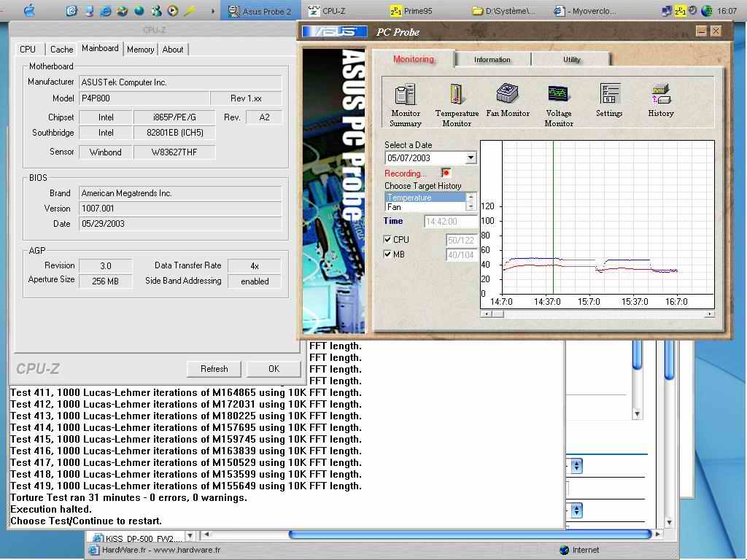Screen dimensions: 747x560
Task: Click the OK button in CPU-Z
Action: [x=274, y=369]
